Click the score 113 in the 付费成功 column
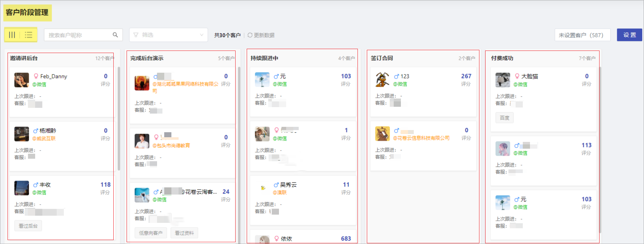 tap(587, 145)
